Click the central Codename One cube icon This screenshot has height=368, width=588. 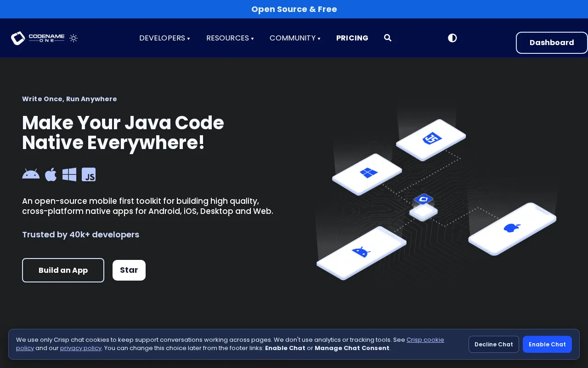point(424,207)
